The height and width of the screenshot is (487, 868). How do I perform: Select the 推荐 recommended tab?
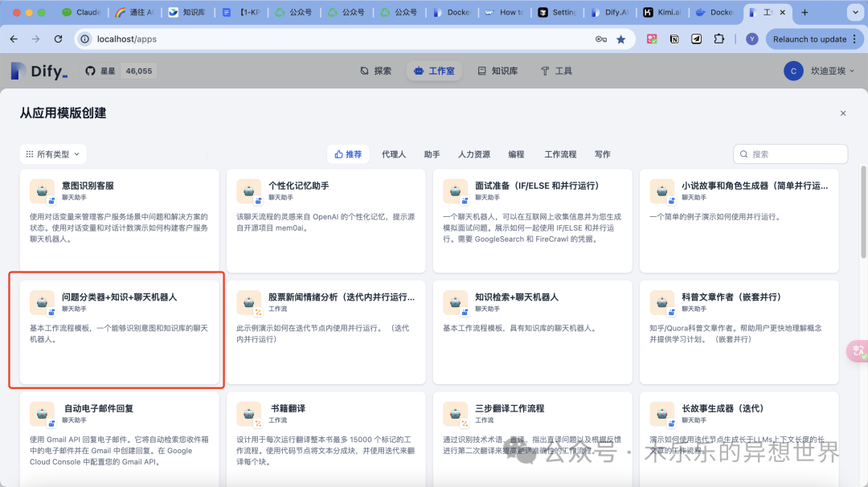pyautogui.click(x=348, y=154)
